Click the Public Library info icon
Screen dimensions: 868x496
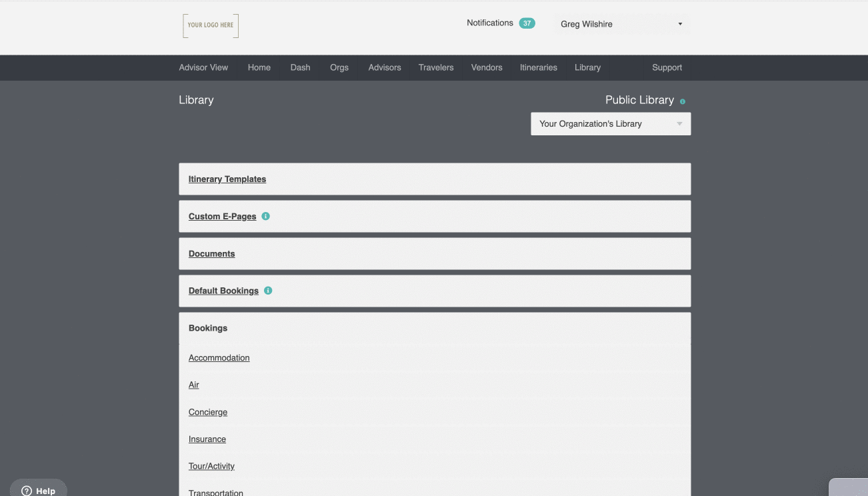click(x=682, y=101)
